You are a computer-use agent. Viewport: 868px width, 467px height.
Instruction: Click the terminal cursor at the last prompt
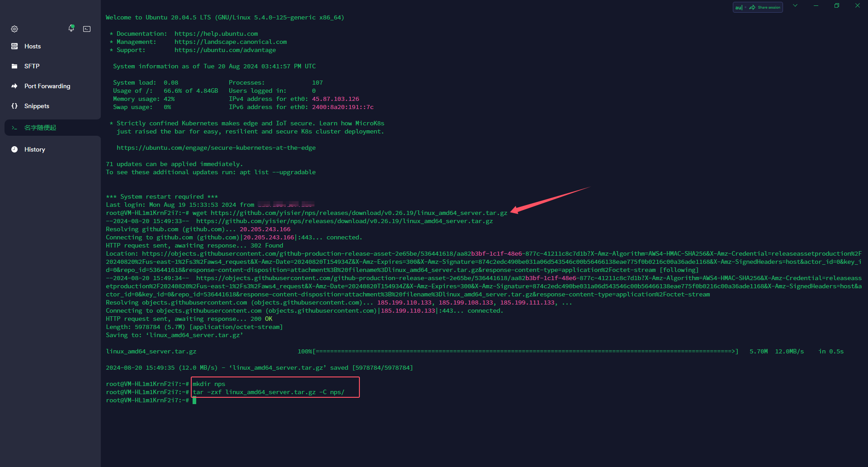194,400
